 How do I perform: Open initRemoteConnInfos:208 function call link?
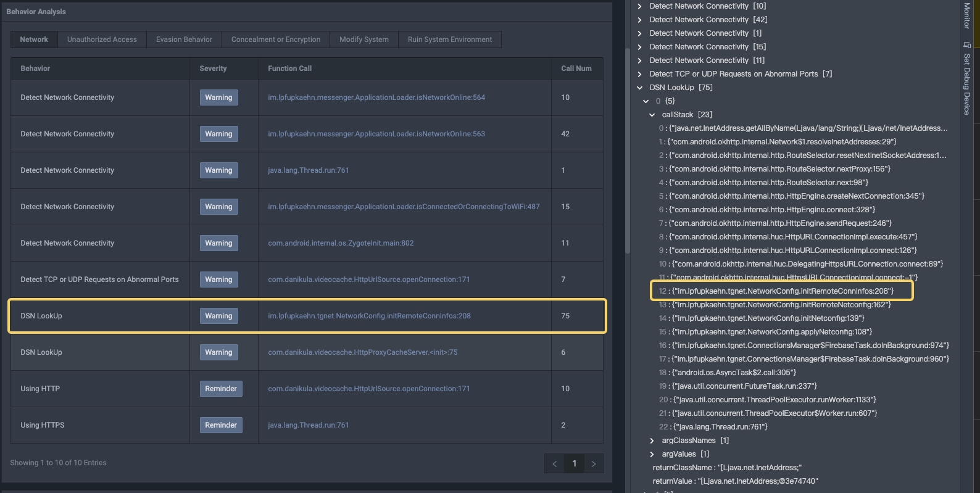pos(369,316)
